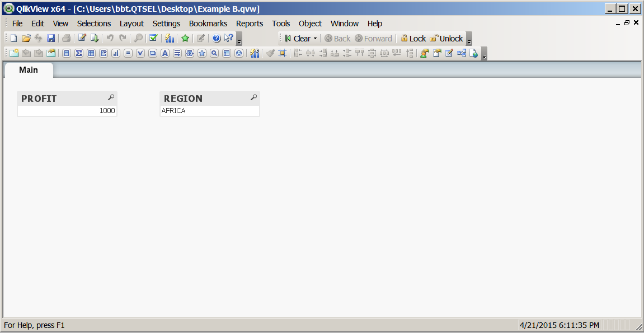Open the Layout menu
644x333 pixels.
(132, 24)
